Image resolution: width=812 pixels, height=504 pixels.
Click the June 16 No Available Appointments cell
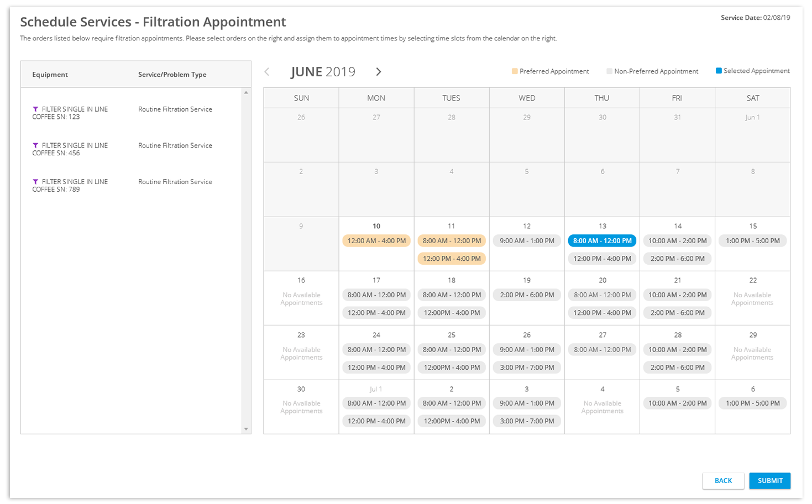301,298
